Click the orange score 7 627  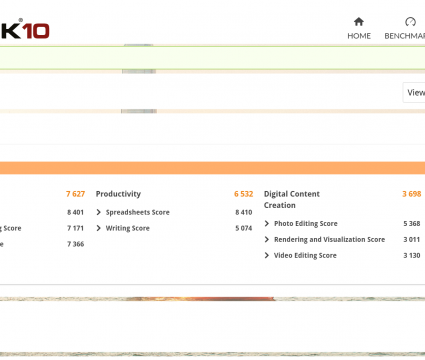(75, 194)
